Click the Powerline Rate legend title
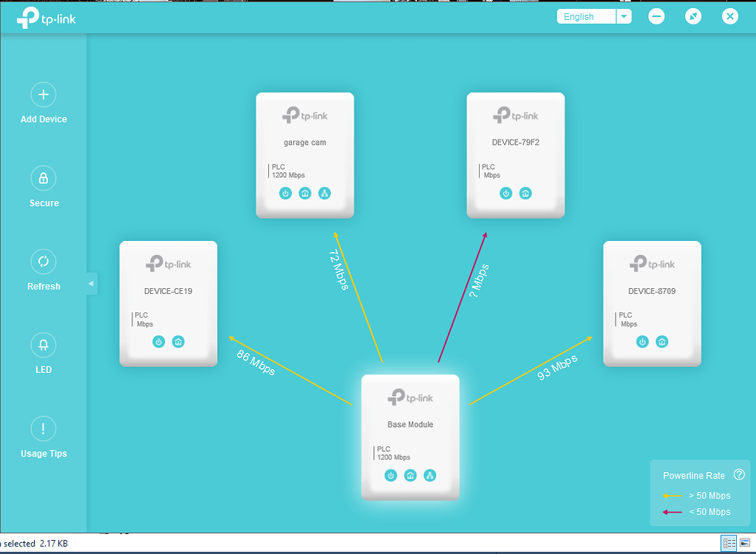Viewport: 756px width, 554px height. [694, 476]
